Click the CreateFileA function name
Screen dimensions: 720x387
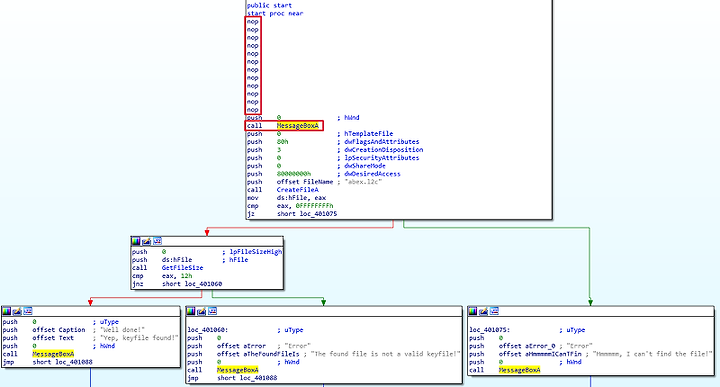298,190
